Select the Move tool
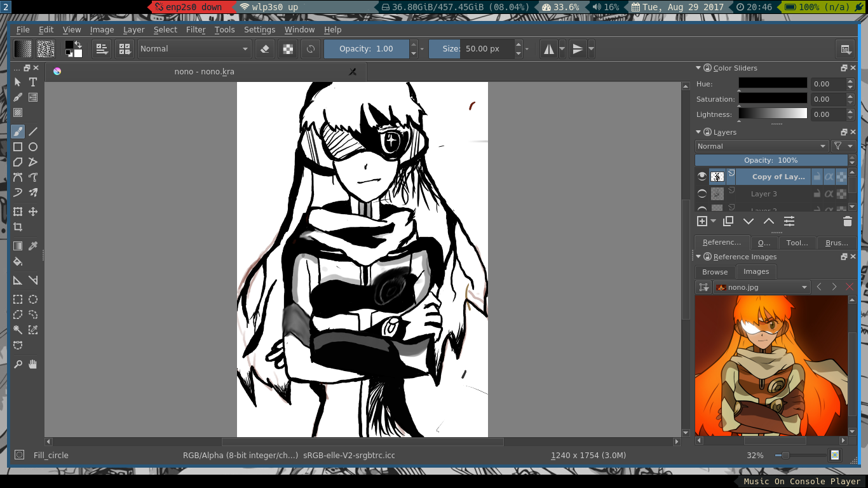The width and height of the screenshot is (868, 488). coord(33,212)
